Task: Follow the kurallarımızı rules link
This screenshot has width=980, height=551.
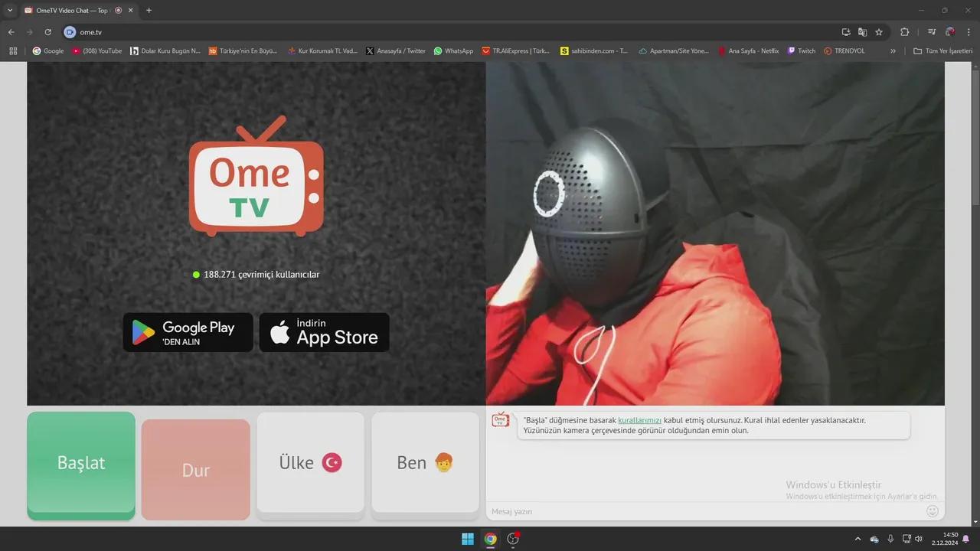Action: [x=640, y=420]
